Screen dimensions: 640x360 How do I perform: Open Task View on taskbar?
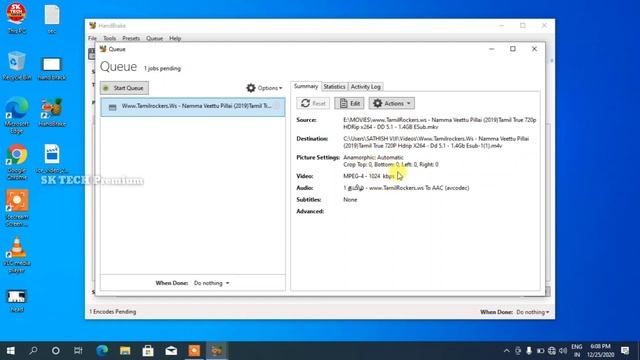click(x=78, y=351)
